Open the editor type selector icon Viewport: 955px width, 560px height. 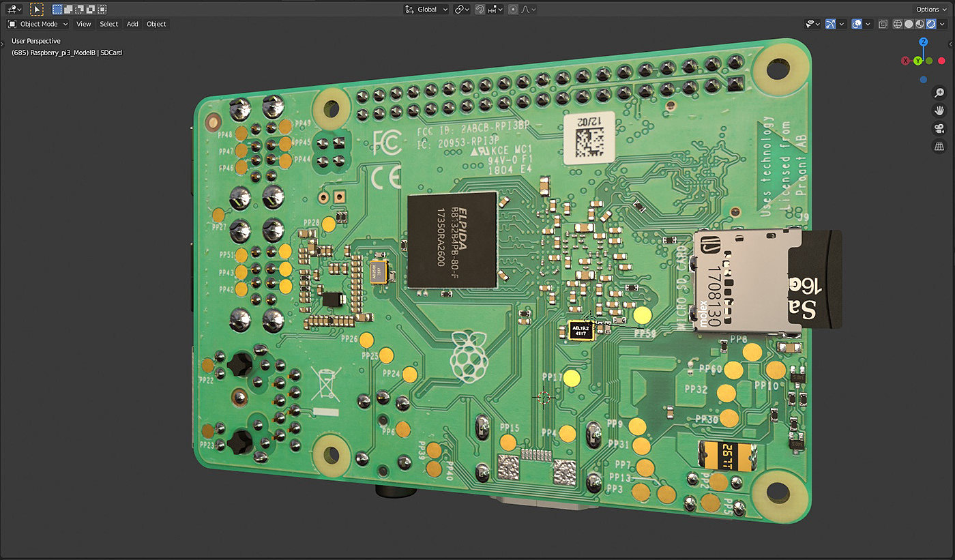point(12,9)
